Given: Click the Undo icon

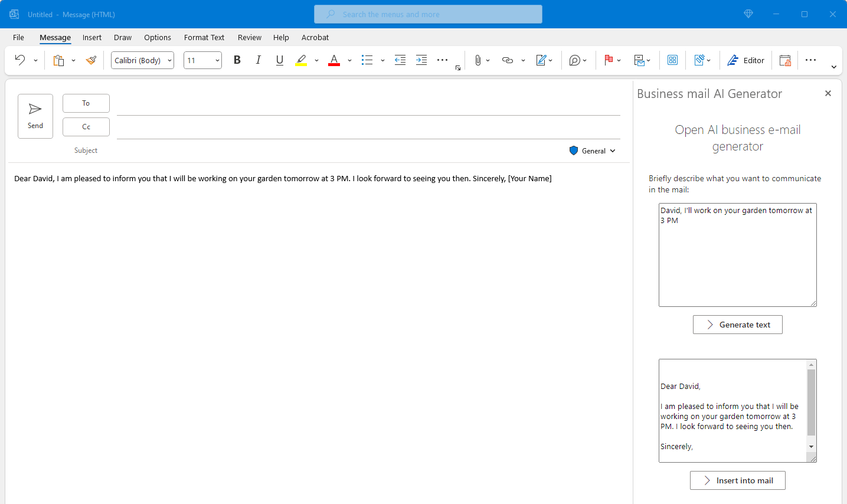Looking at the screenshot, I should (x=20, y=60).
